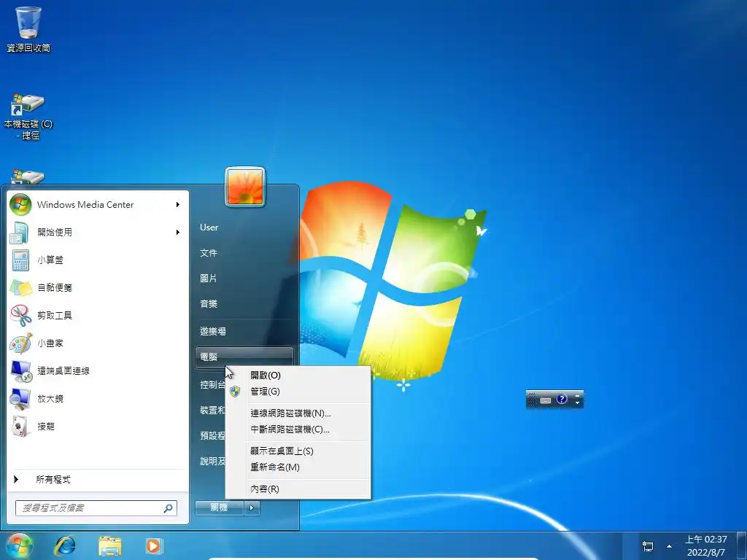Click the search magnifier icon in Start menu
This screenshot has width=747, height=560.
[x=168, y=508]
